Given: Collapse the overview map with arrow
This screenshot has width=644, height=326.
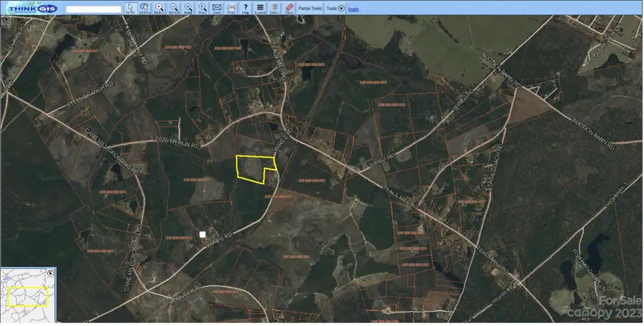Looking at the screenshot, I should 51,273.
